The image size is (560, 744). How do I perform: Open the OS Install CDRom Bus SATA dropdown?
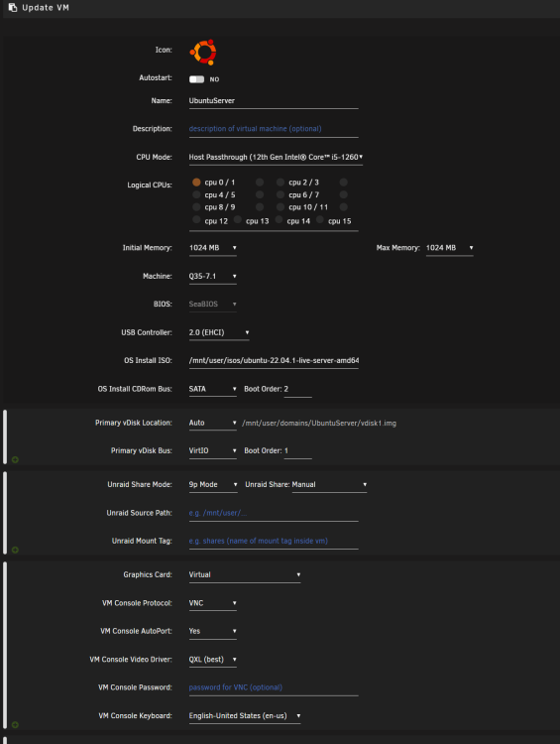tap(212, 389)
